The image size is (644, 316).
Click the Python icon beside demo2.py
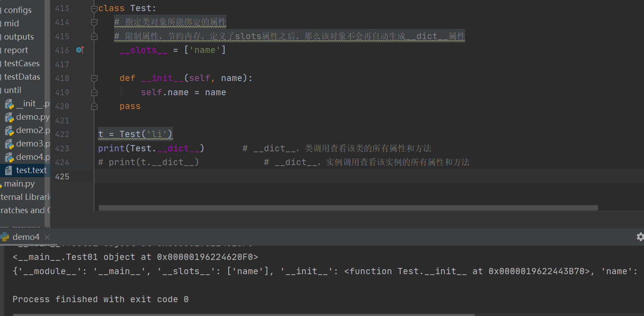tap(9, 131)
